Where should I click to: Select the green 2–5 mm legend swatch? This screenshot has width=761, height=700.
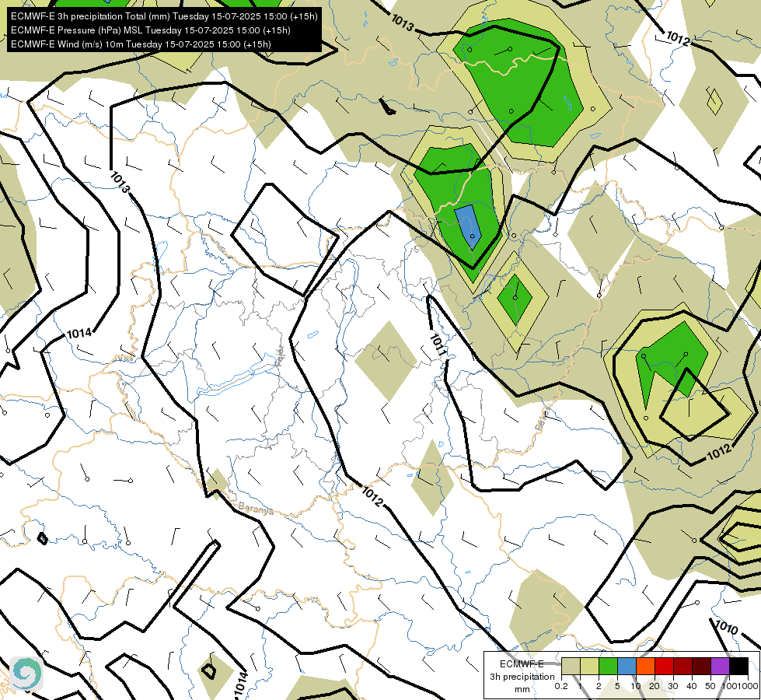[608, 667]
